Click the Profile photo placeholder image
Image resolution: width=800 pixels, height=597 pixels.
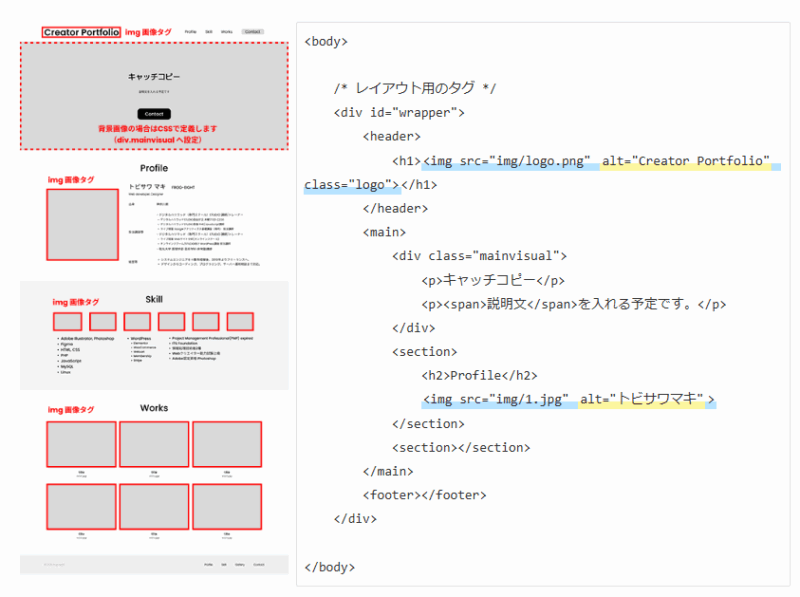click(84, 225)
